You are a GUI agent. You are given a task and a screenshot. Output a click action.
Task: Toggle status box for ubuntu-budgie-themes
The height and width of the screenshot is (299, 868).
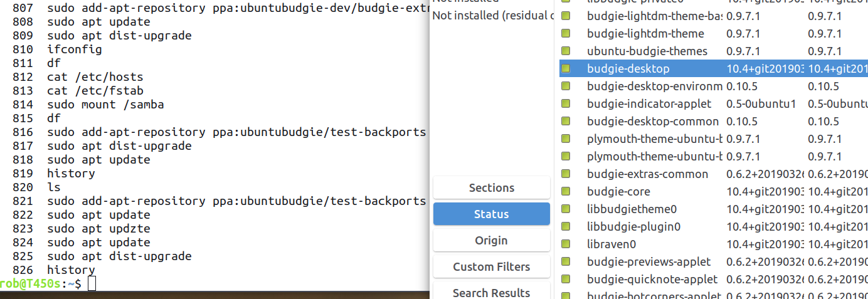point(566,51)
